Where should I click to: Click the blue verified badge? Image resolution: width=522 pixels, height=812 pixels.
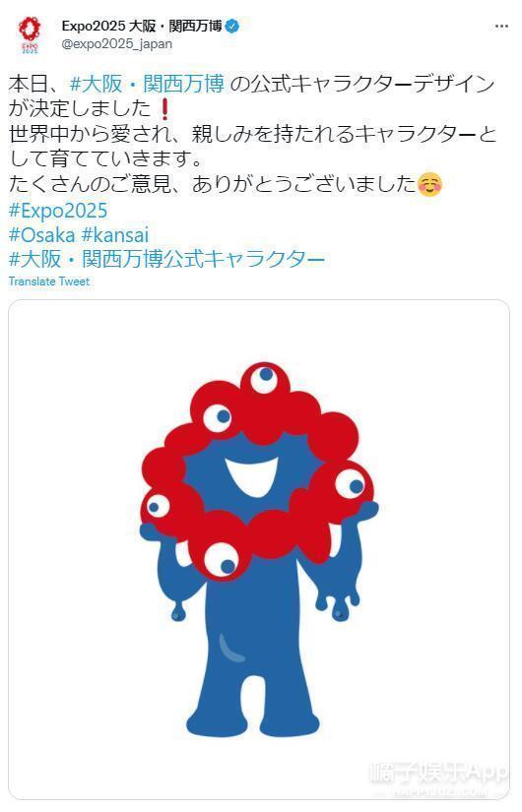[232, 26]
